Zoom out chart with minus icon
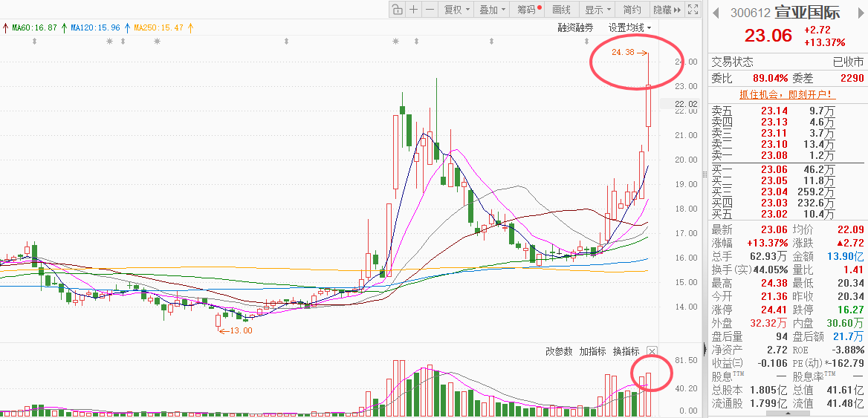The height and width of the screenshot is (418, 868). pos(430,10)
